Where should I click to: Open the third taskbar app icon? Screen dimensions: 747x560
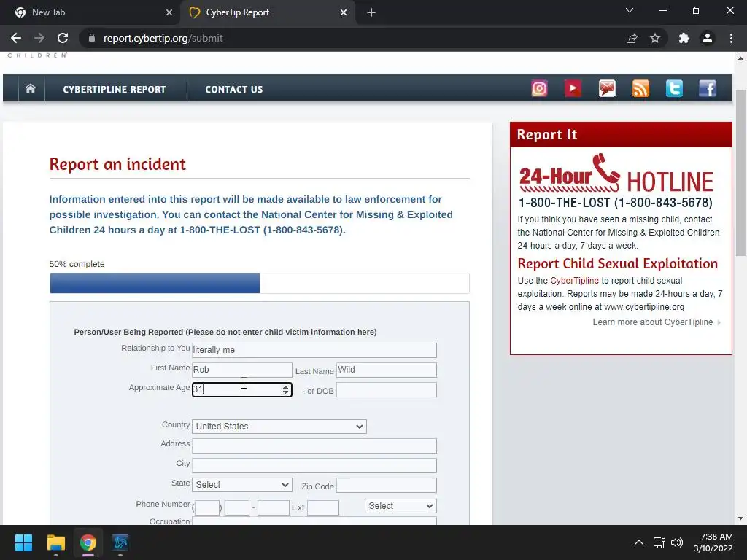tap(120, 542)
